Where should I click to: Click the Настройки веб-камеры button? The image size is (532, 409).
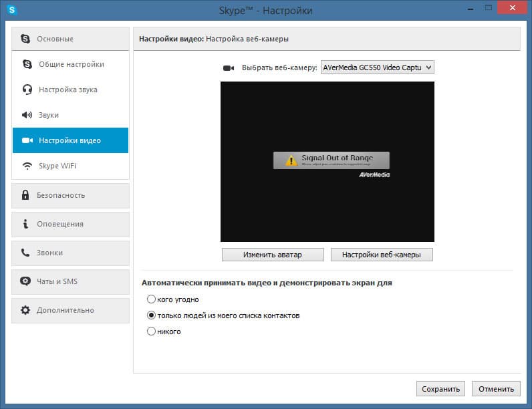382,255
